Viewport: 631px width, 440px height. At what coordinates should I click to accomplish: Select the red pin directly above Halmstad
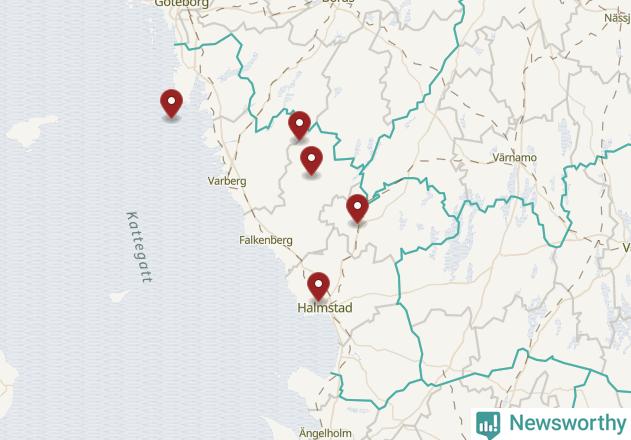318,287
